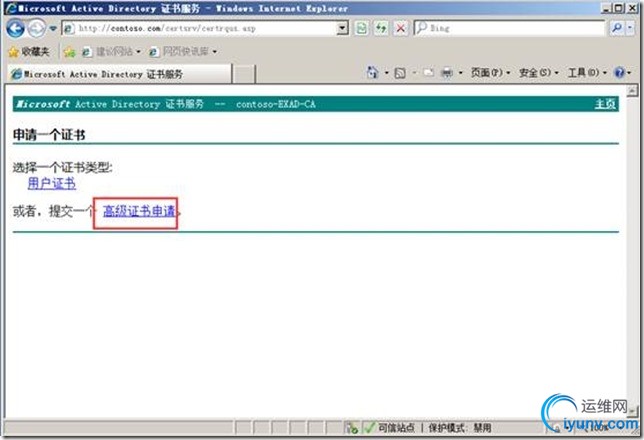Click the 可信站点 trusted sites status entry
Viewport: 644px width, 440px height.
point(390,428)
